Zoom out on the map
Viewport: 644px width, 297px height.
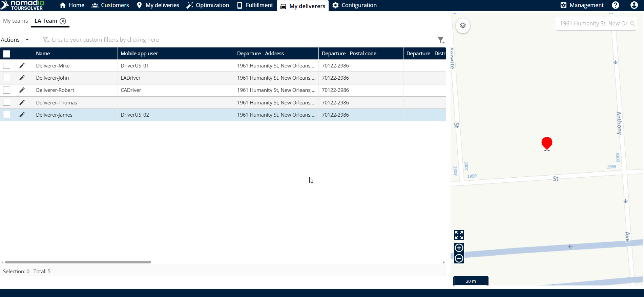[459, 258]
